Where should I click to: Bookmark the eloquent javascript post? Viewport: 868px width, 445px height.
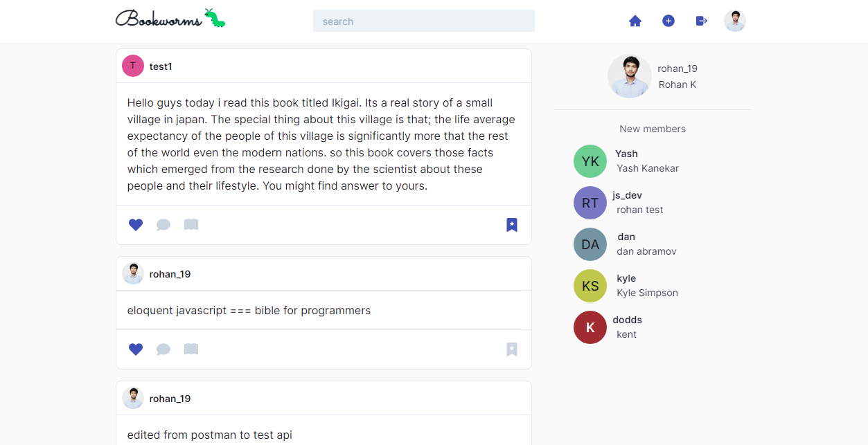coord(512,349)
